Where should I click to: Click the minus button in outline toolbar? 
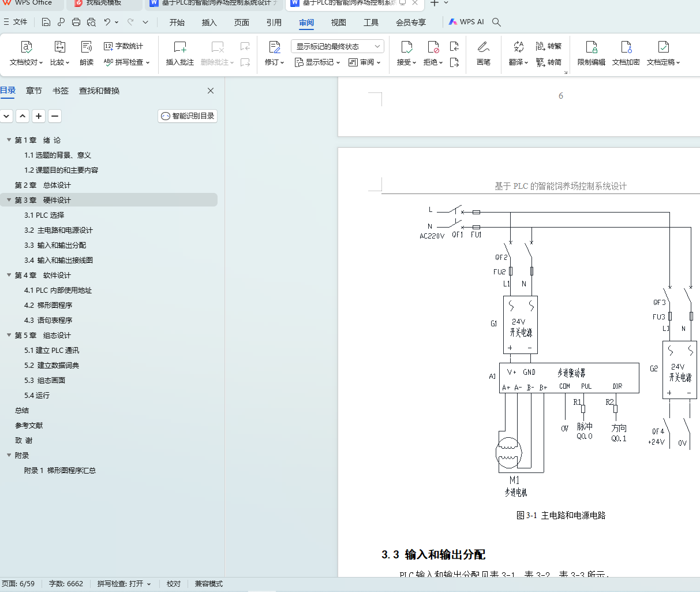pyautogui.click(x=55, y=116)
